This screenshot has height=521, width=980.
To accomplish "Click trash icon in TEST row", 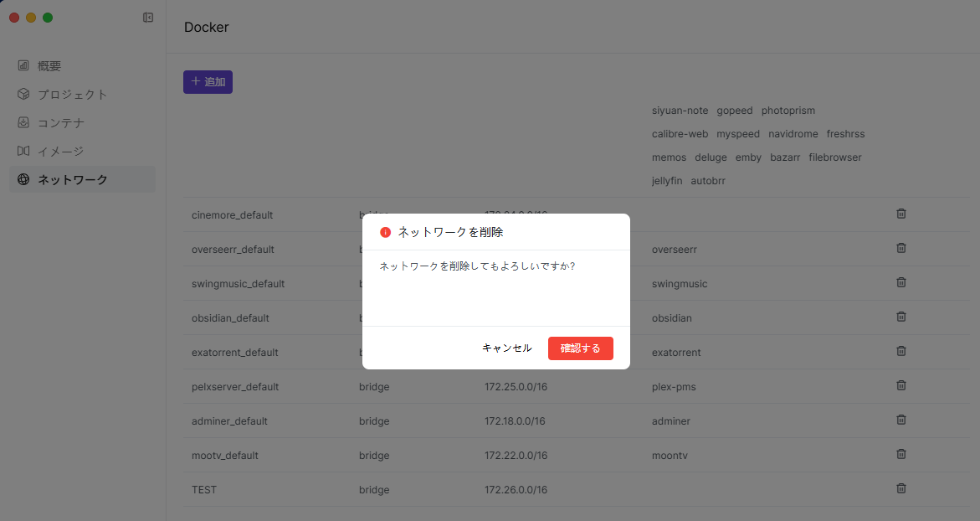I will [x=901, y=488].
